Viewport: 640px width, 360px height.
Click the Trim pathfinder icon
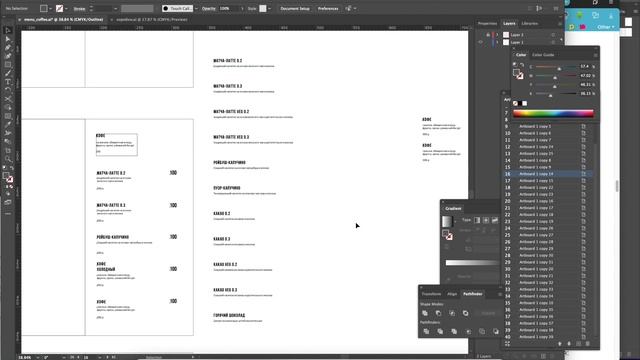pos(440,331)
